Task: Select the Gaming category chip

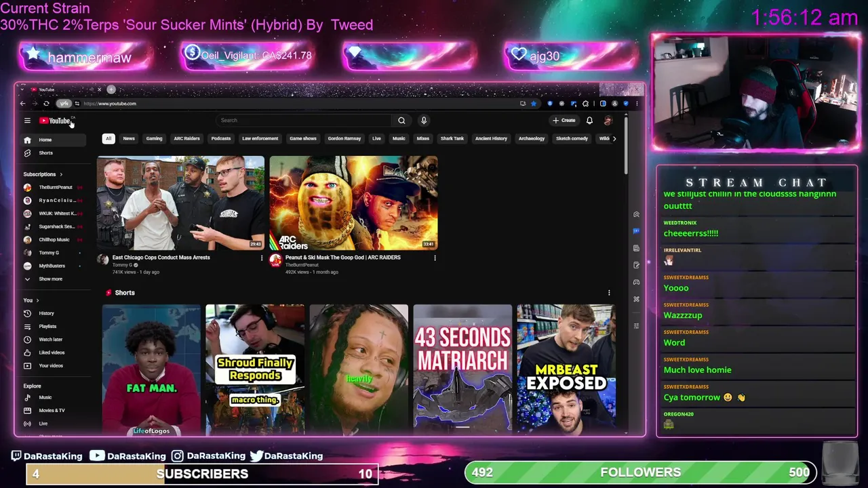Action: click(154, 138)
